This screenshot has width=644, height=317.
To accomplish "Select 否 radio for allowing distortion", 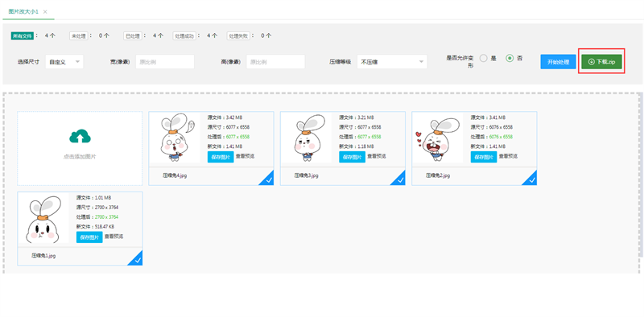I will (x=510, y=58).
